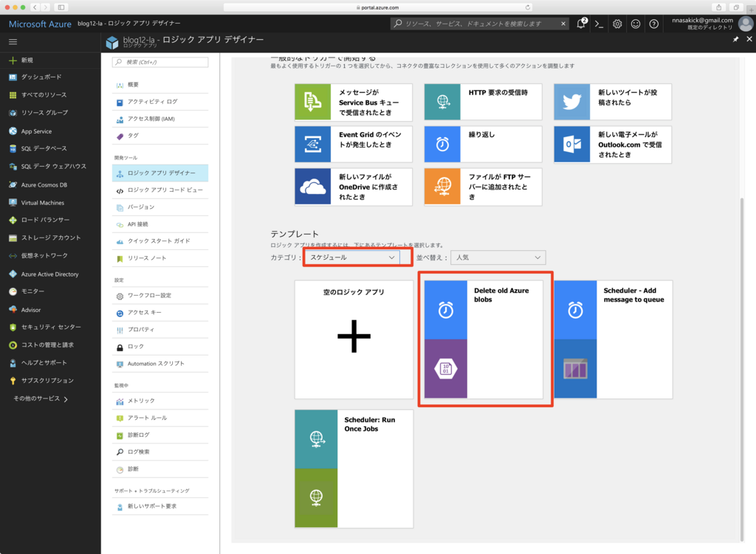Click the Safari share button
Screen dimensions: 756x554
719,7
